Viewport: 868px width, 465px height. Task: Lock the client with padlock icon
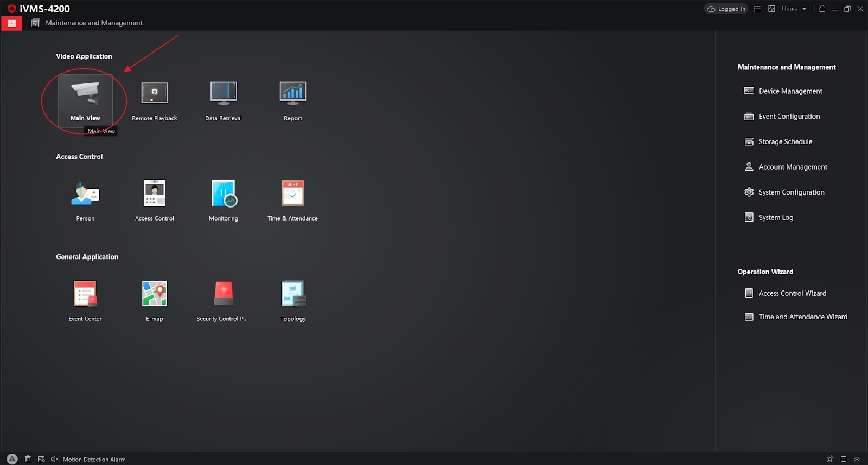pyautogui.click(x=822, y=9)
